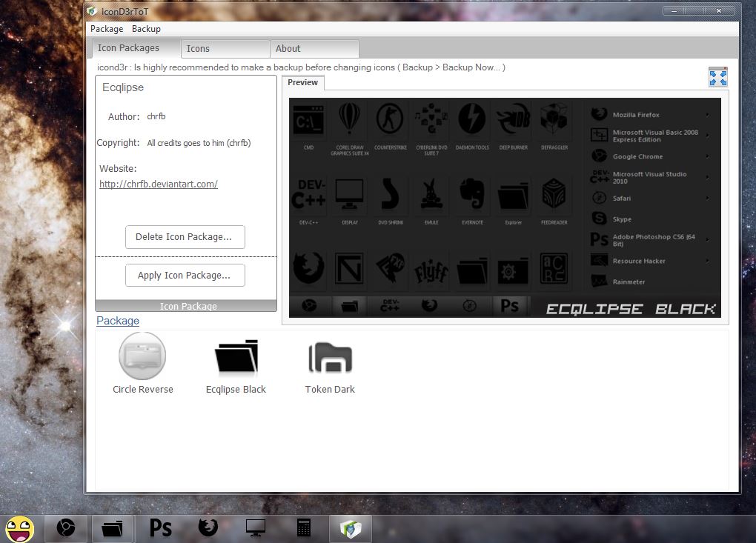Switch to the Icon Packages tab
This screenshot has width=756, height=543.
tap(136, 48)
